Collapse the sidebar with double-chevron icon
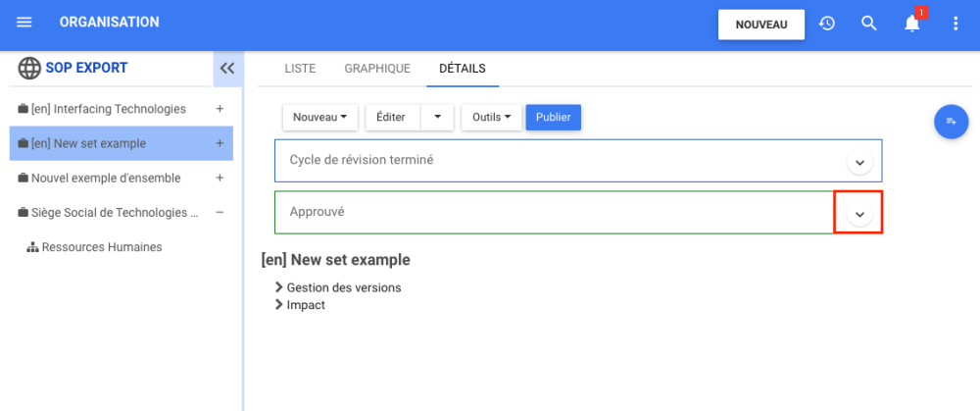This screenshot has width=980, height=411. [227, 69]
